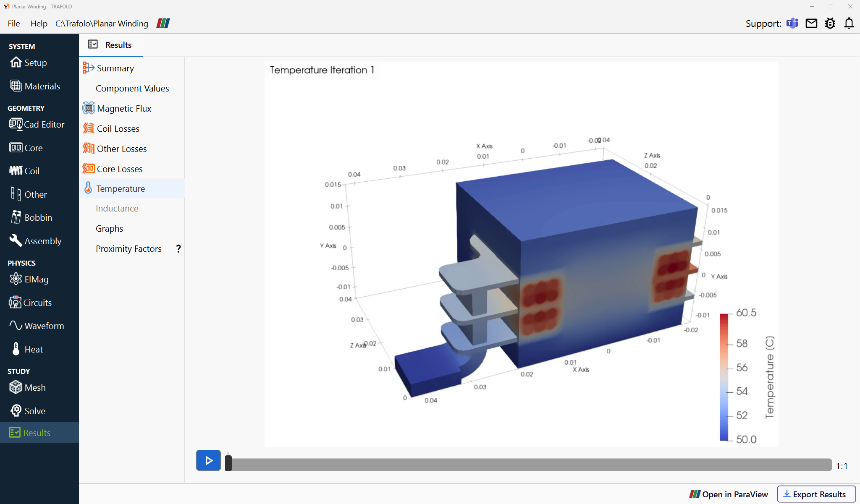Open Proximity Factors results
860x504 pixels.
pyautogui.click(x=128, y=248)
